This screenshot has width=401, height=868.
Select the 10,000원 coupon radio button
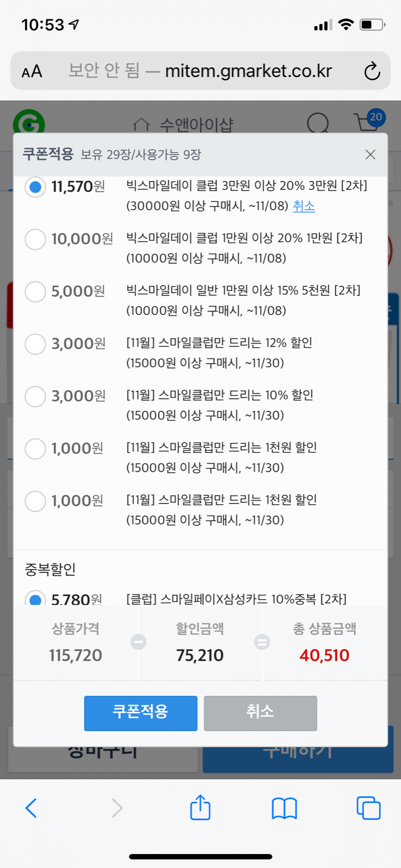click(36, 239)
